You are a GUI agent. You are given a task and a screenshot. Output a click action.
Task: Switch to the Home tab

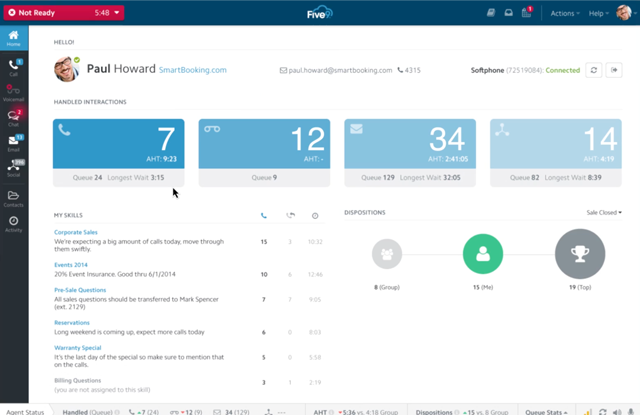(14, 39)
